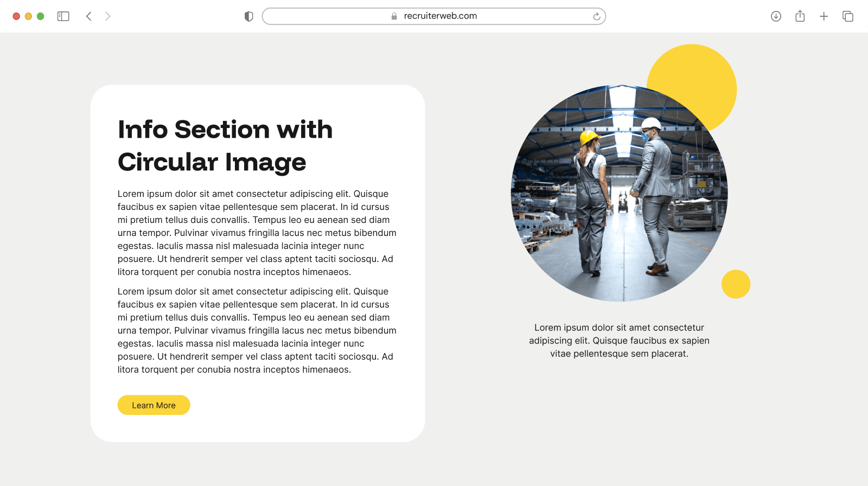Show downloads with the download arrow icon
Viewport: 868px width, 486px height.
776,16
